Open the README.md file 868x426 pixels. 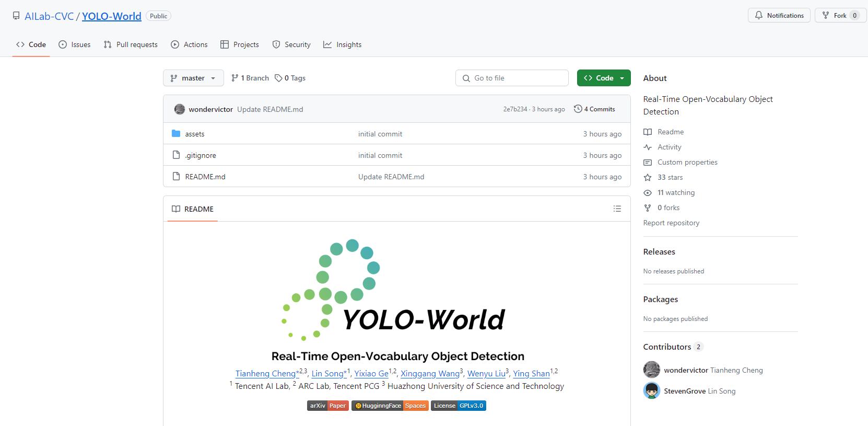pos(205,177)
